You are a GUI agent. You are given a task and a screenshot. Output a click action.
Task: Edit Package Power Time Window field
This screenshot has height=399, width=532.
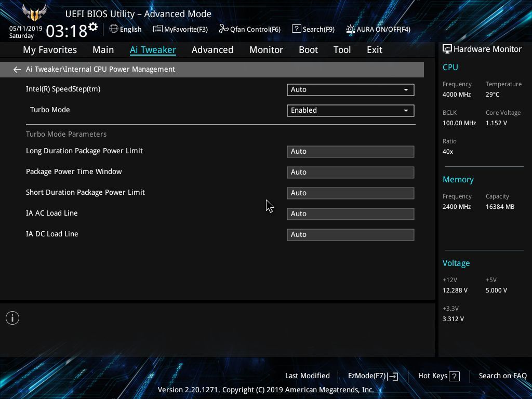(351, 172)
